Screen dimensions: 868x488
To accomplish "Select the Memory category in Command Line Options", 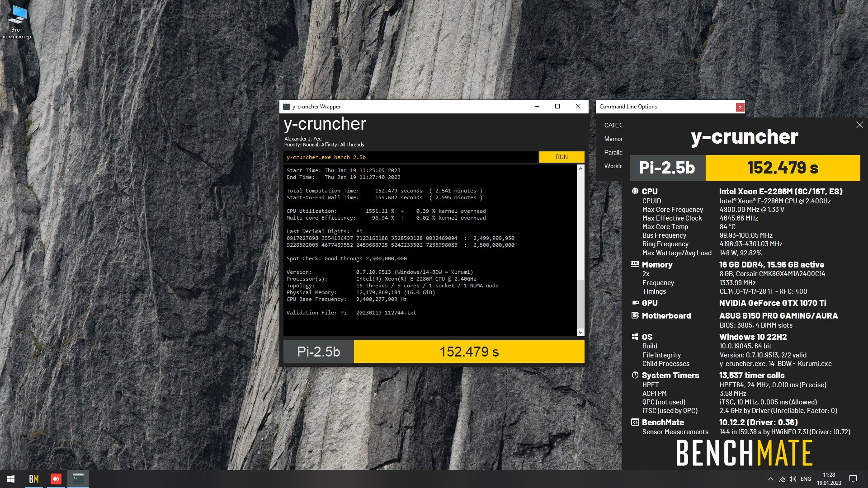I will (613, 139).
